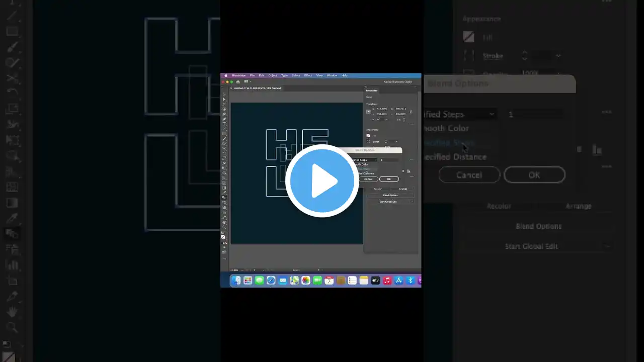Open Music app from the Dock
This screenshot has width=644, height=362.
point(387,281)
